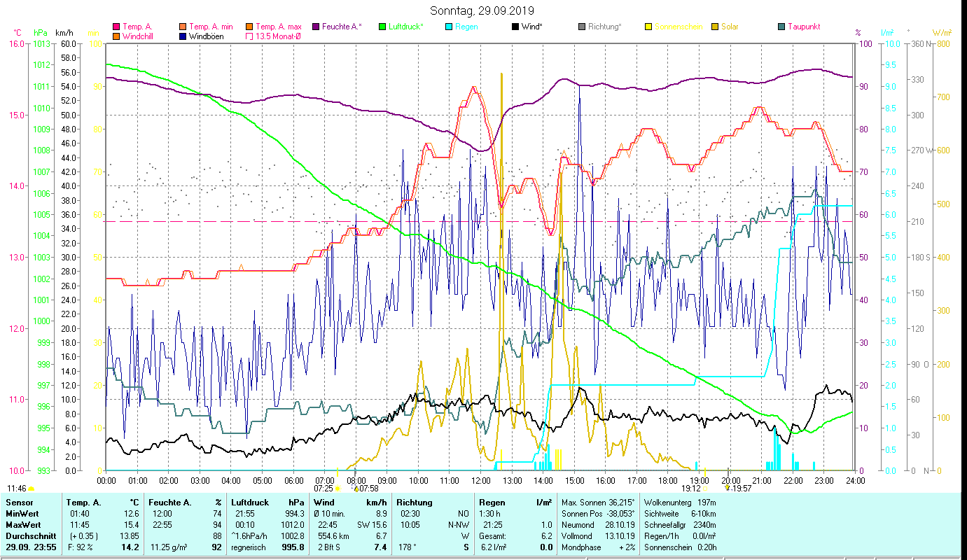Screen dimensions: 967x560
Task: Click the 'Sensor' header in the data table
Action: click(18, 503)
